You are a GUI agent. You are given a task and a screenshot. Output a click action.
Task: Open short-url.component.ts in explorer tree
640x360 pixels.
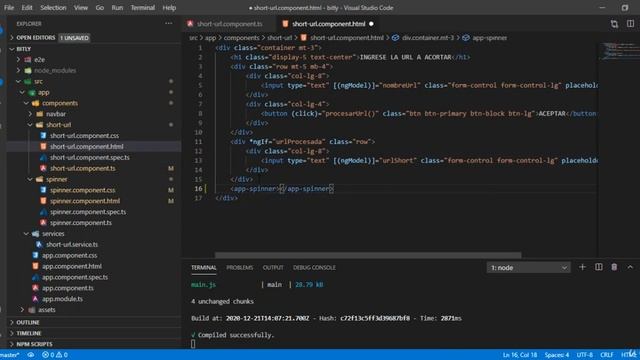[x=82, y=168]
